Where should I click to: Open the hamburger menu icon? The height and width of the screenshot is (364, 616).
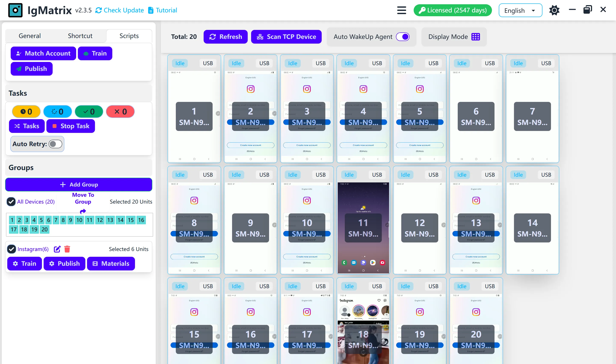pyautogui.click(x=401, y=10)
